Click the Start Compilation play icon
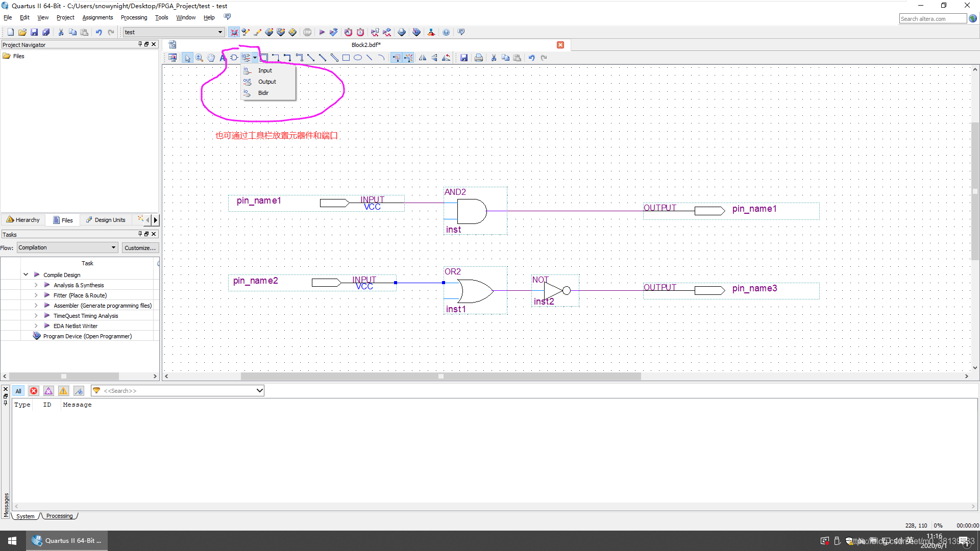 coord(322,32)
